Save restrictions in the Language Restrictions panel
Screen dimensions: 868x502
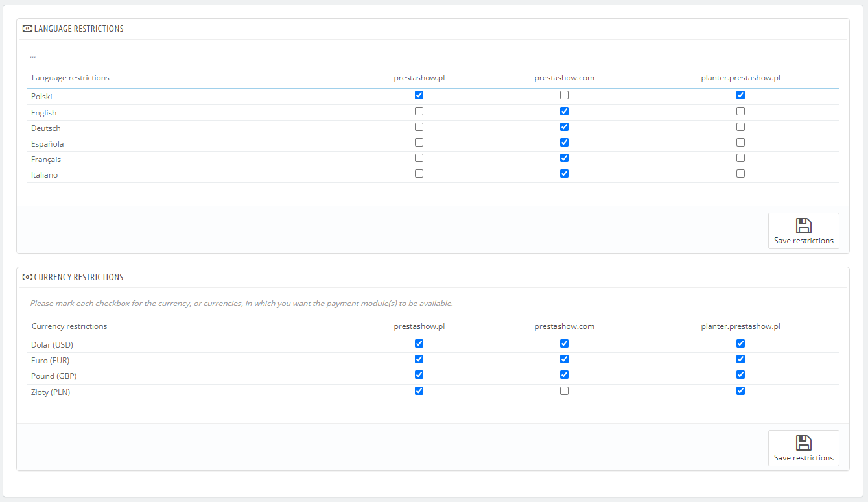click(804, 231)
